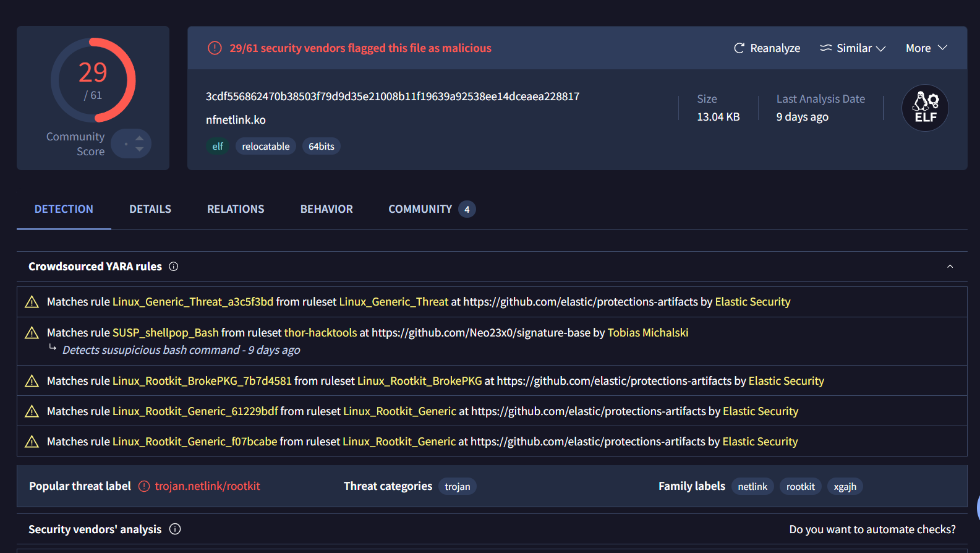Click the Tobias Michalski author link

point(647,333)
